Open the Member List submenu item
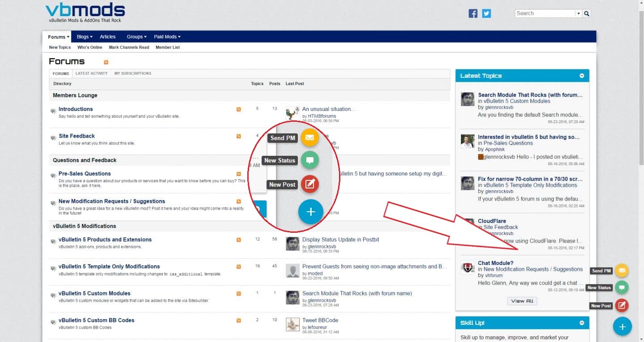Screen dimensions: 644x342 click(168, 47)
